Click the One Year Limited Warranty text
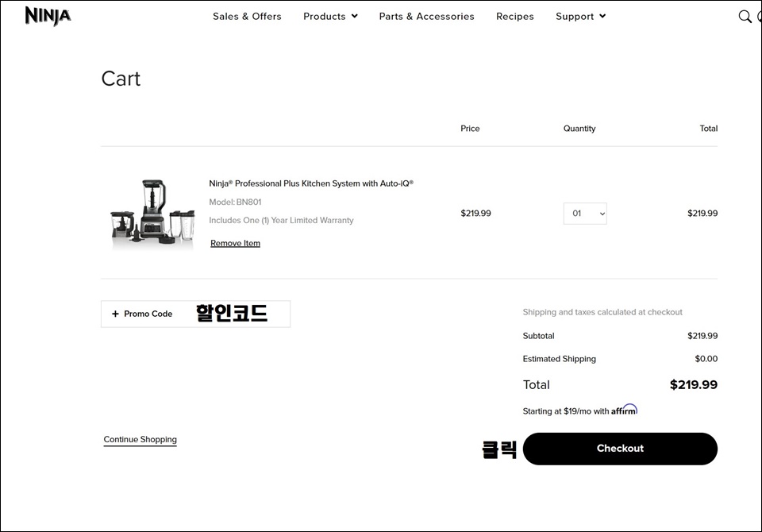762x532 pixels. [281, 220]
